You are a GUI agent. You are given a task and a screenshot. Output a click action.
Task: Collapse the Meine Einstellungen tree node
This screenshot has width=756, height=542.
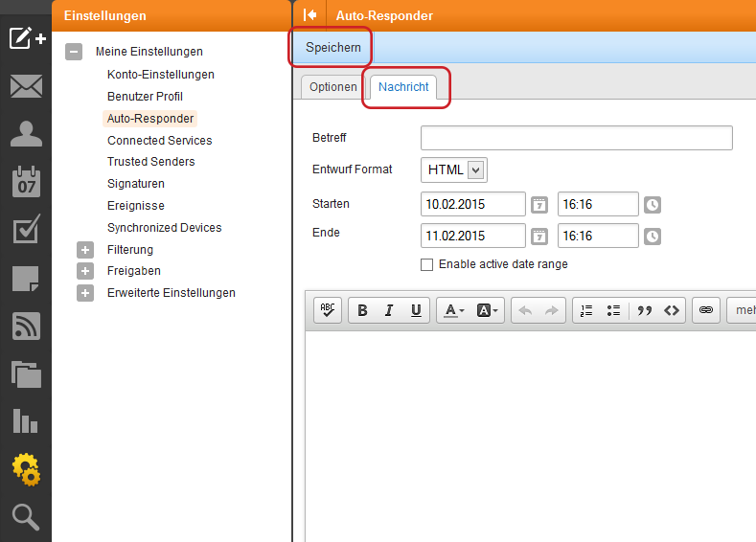tap(74, 52)
